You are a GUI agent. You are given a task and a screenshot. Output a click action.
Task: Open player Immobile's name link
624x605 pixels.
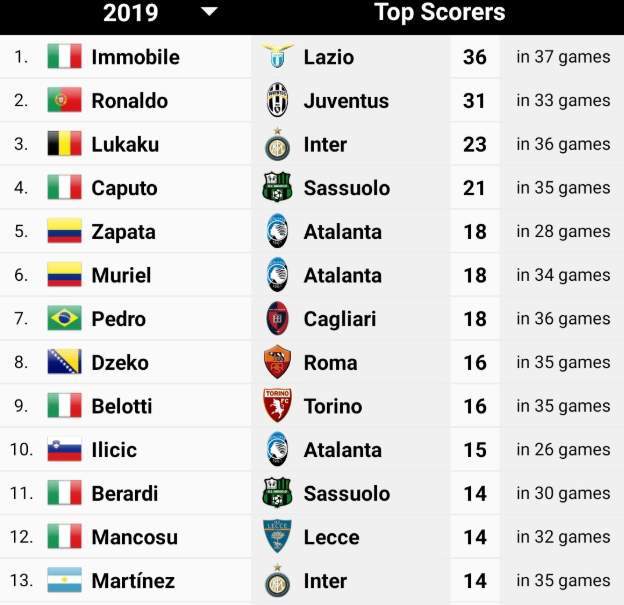135,57
